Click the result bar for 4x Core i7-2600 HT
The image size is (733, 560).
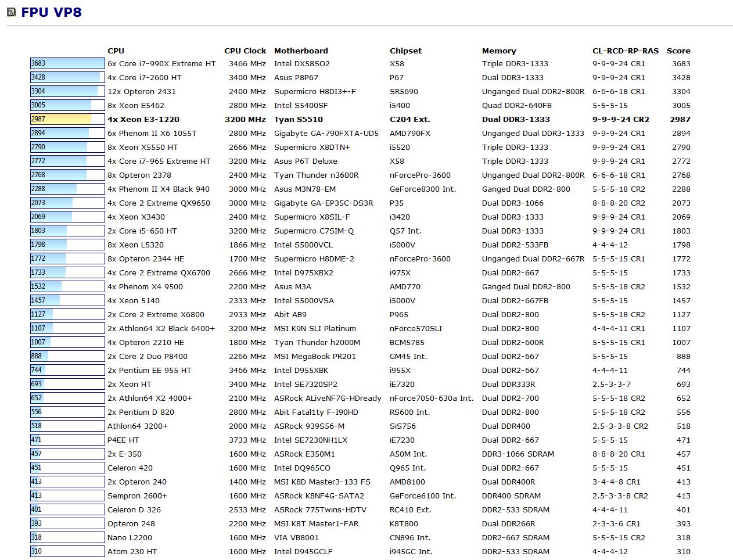coord(67,77)
